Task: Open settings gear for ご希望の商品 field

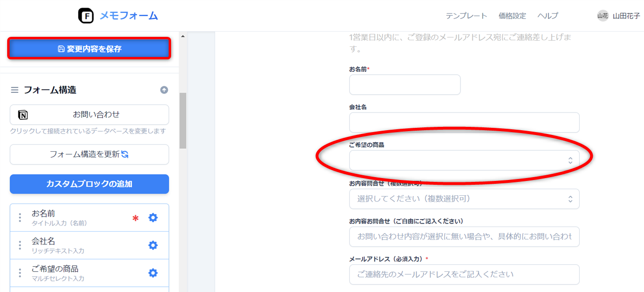Action: [x=153, y=273]
